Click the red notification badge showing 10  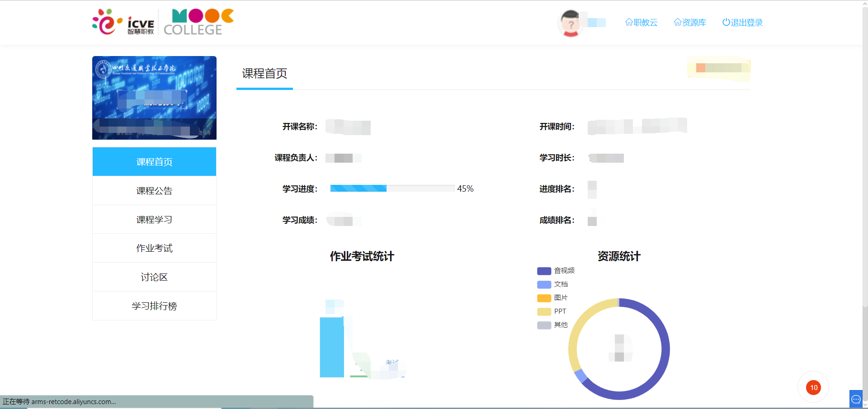(x=813, y=387)
